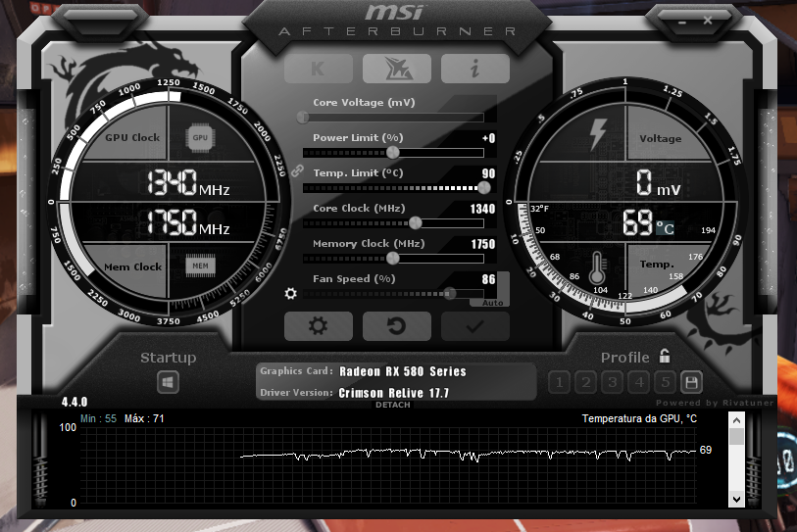Click the Power Limit slider handle
The image size is (797, 532).
[x=393, y=153]
